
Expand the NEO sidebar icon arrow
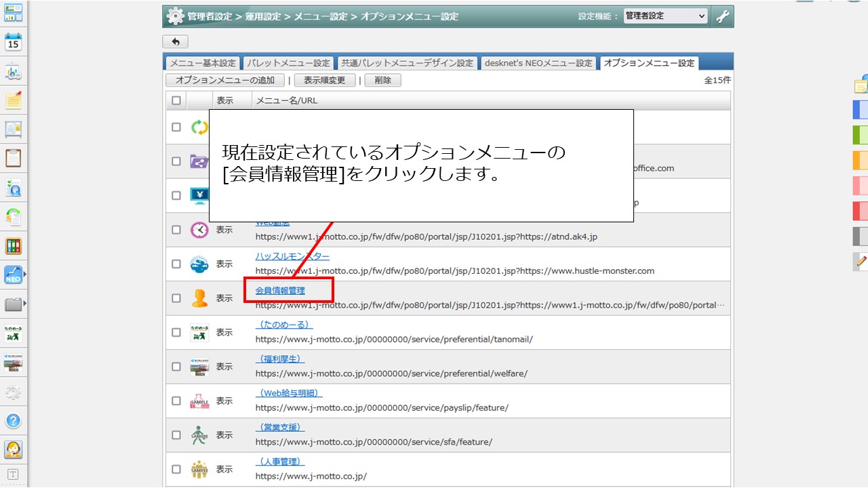click(x=25, y=274)
